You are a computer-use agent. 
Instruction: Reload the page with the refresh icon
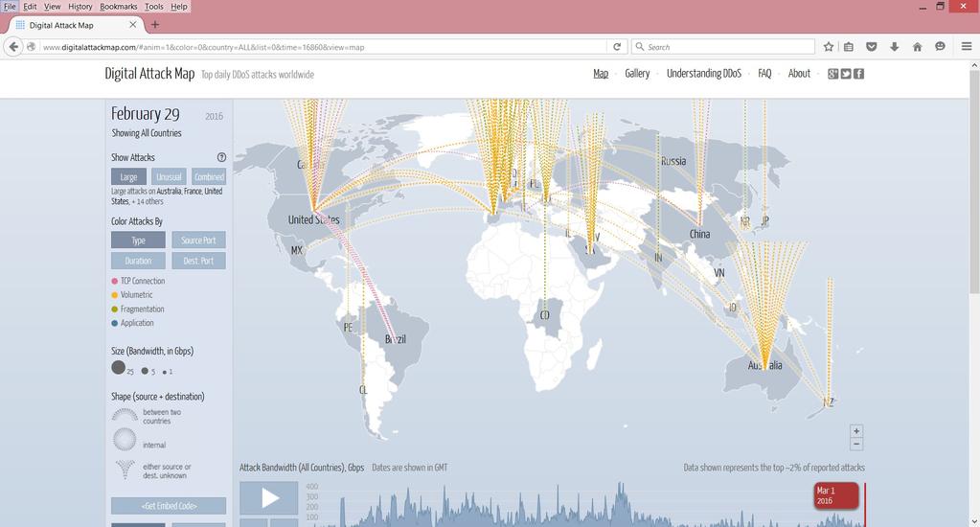(617, 47)
